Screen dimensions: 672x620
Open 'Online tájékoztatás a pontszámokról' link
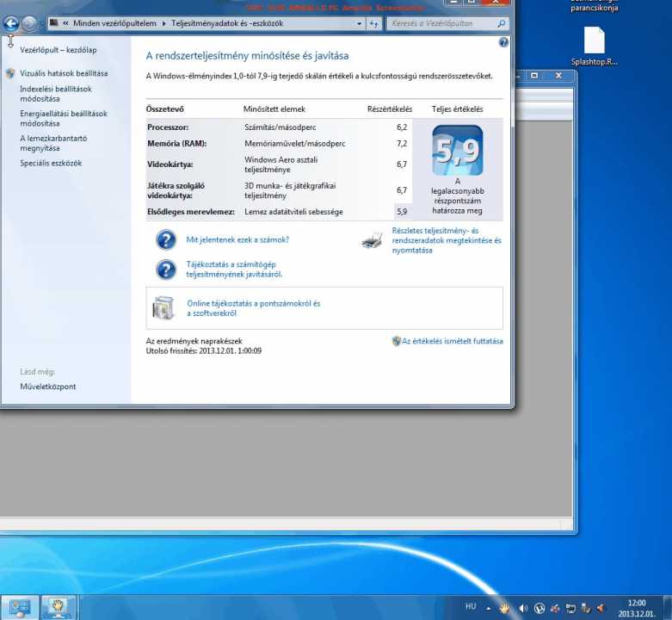click(253, 308)
